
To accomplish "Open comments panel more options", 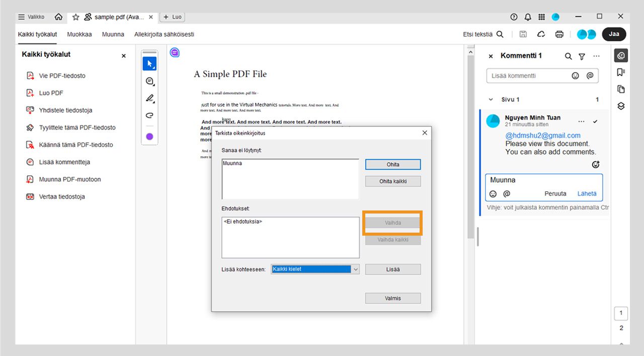I will click(596, 56).
